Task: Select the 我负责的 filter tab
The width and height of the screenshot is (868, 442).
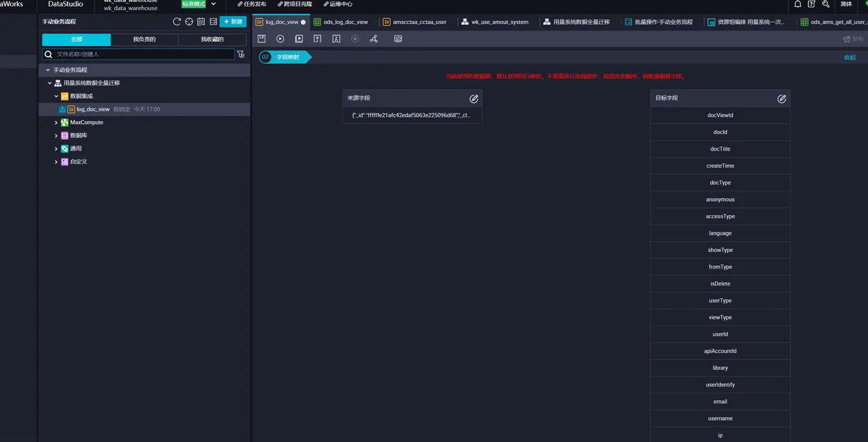Action: 144,40
